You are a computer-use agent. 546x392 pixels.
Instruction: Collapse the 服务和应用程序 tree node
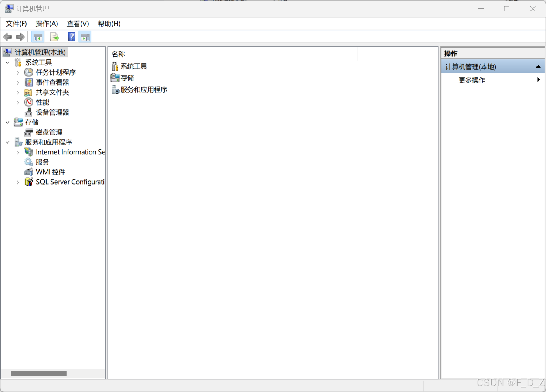[x=7, y=142]
